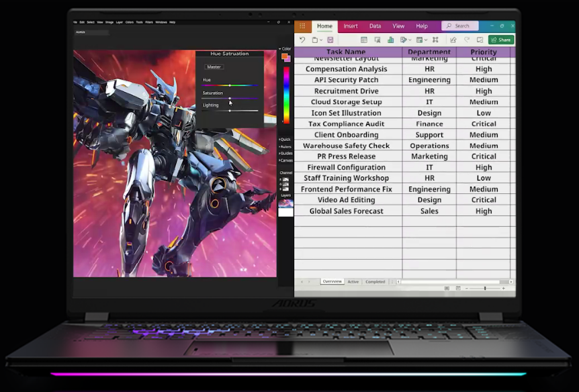Click the Saturation slider handle

[x=230, y=99]
